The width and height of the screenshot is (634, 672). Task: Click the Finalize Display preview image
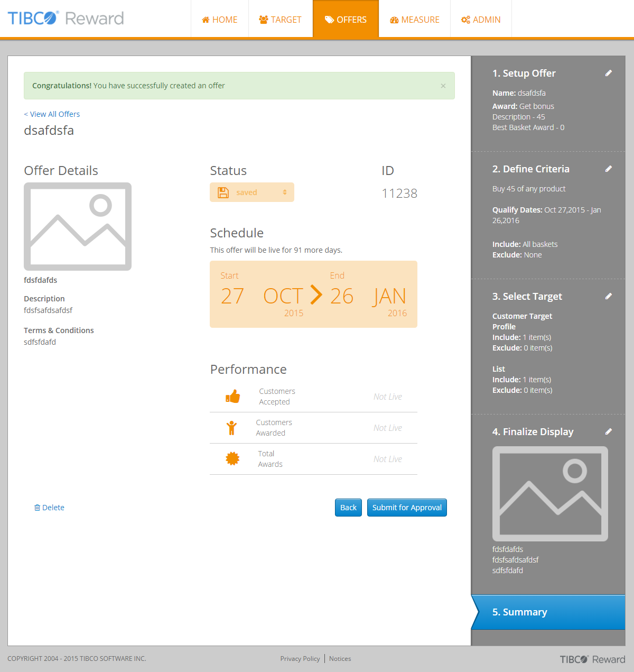tap(550, 494)
